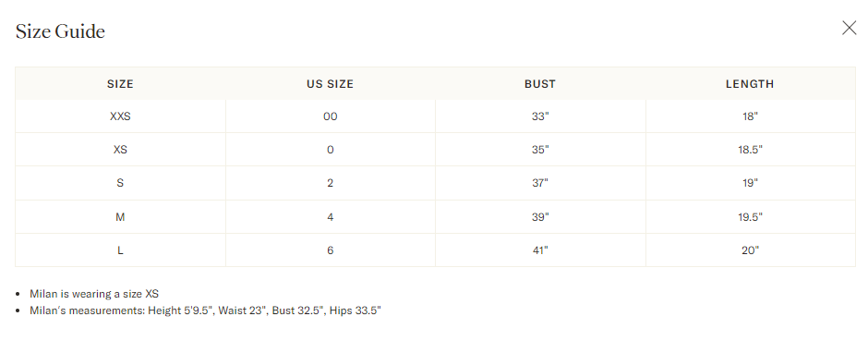Close the Size Guide dialog

(x=849, y=28)
